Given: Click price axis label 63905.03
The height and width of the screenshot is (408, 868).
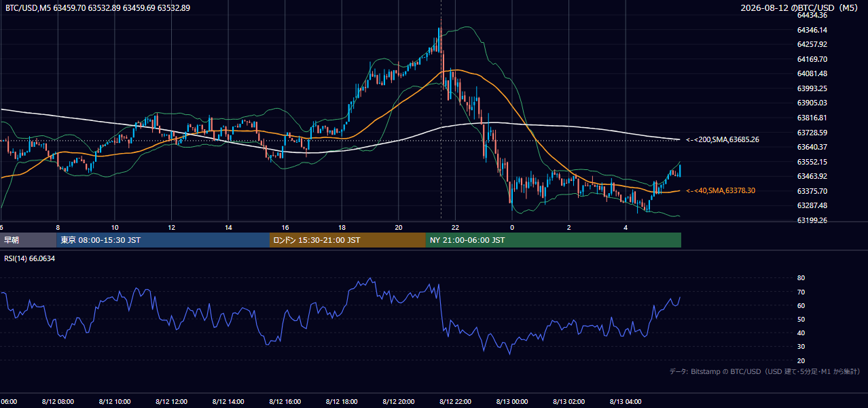Looking at the screenshot, I should tap(812, 103).
